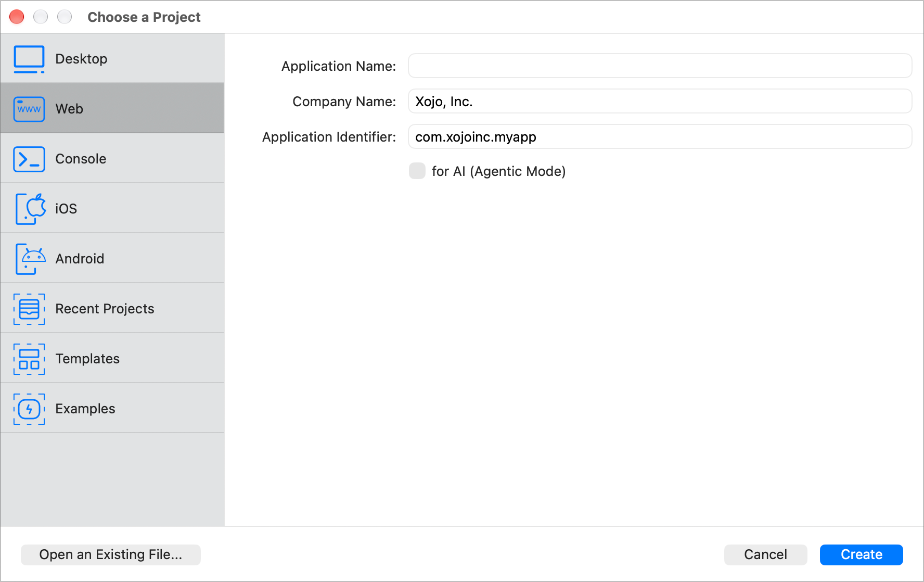Show the Recent Projects label row
Viewport: 924px width, 582px height.
[x=105, y=309]
